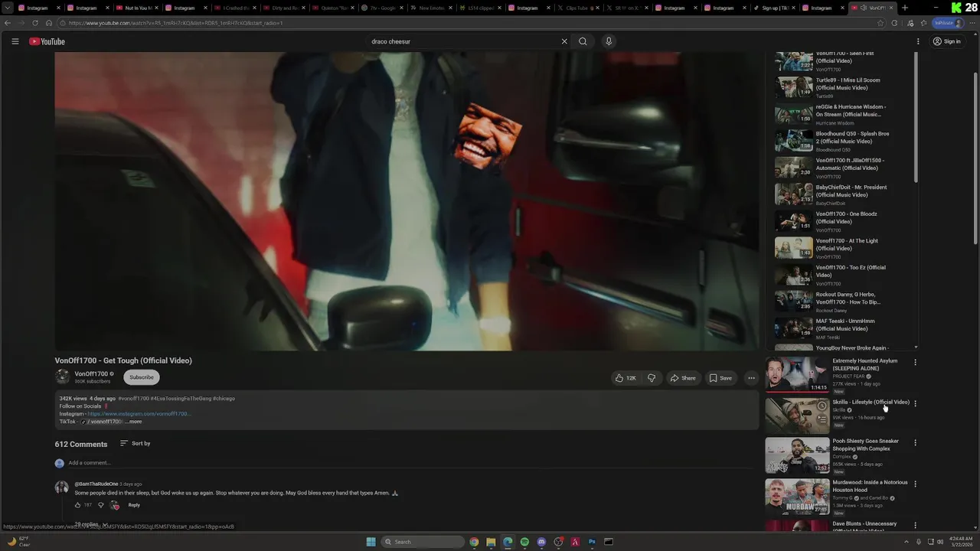The width and height of the screenshot is (980, 551).
Task: Open the YouTube hamburger guide menu
Action: [x=15, y=41]
